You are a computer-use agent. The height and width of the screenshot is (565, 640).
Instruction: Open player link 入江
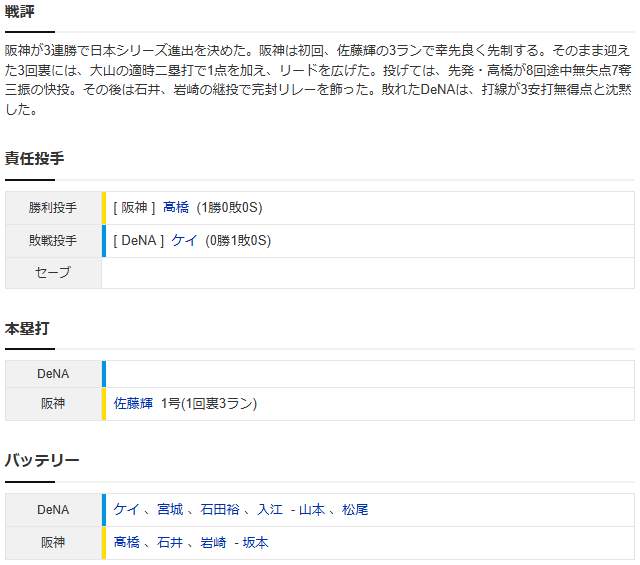tap(270, 509)
